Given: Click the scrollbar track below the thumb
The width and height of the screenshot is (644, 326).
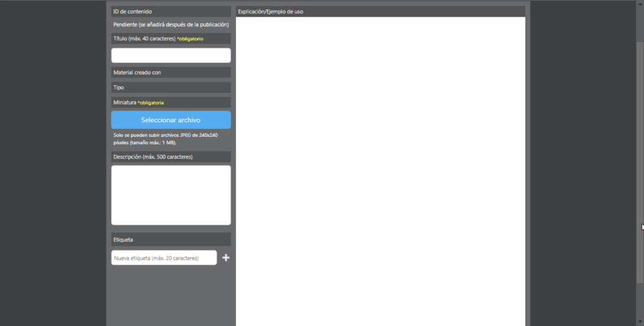Looking at the screenshot, I should point(640,300).
